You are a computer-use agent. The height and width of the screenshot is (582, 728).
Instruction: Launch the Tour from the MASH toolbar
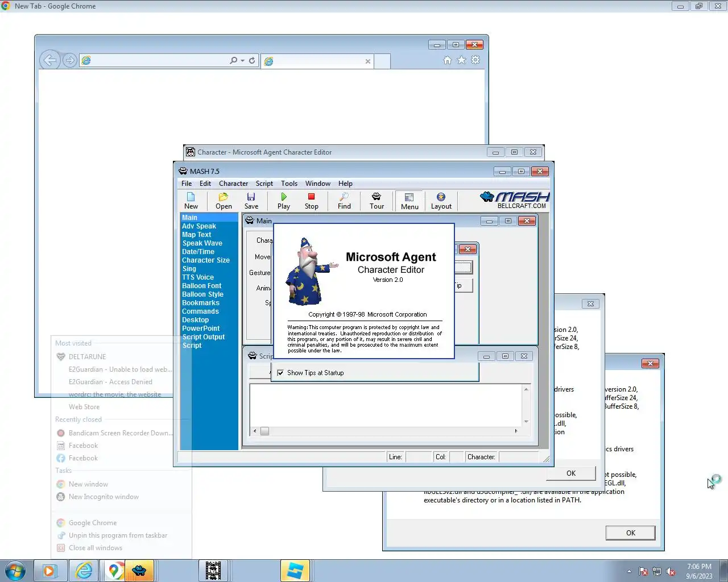pos(377,201)
